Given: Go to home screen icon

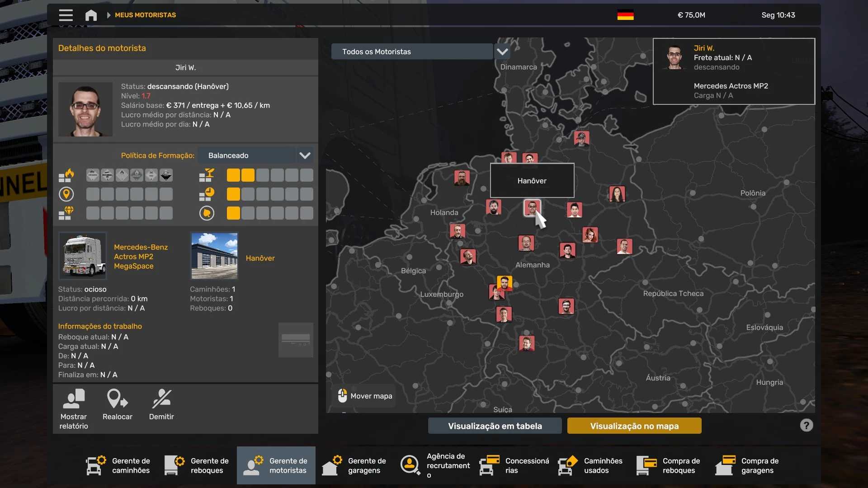Looking at the screenshot, I should [91, 15].
